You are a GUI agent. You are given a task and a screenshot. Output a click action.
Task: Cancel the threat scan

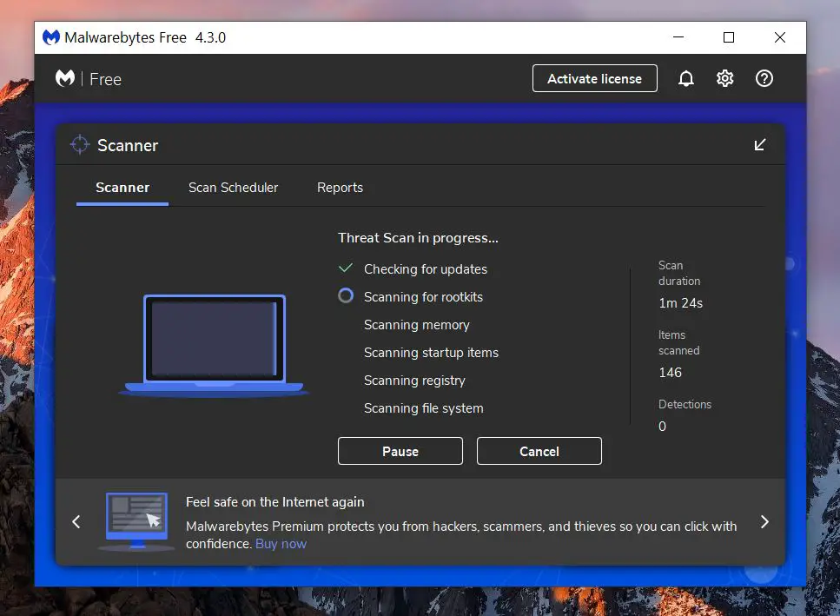pos(539,451)
